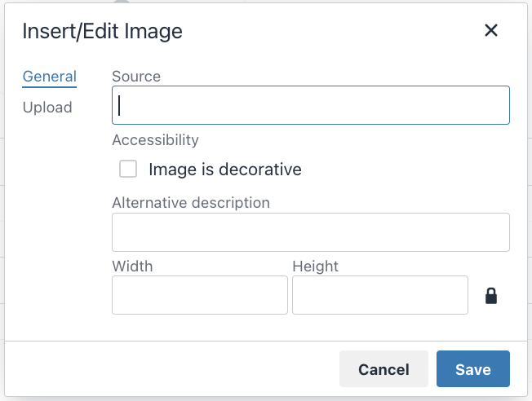Enable the Image is decorative checkbox
This screenshot has width=532, height=401.
coord(128,170)
